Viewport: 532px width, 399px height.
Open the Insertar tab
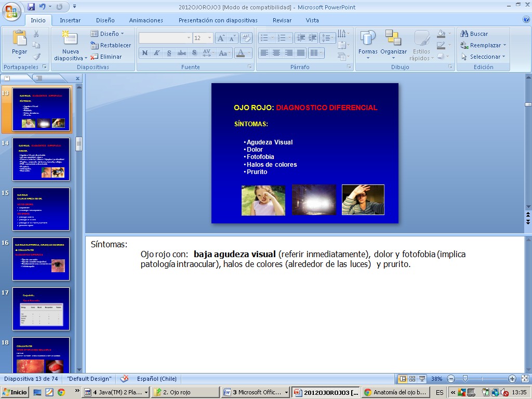[70, 20]
